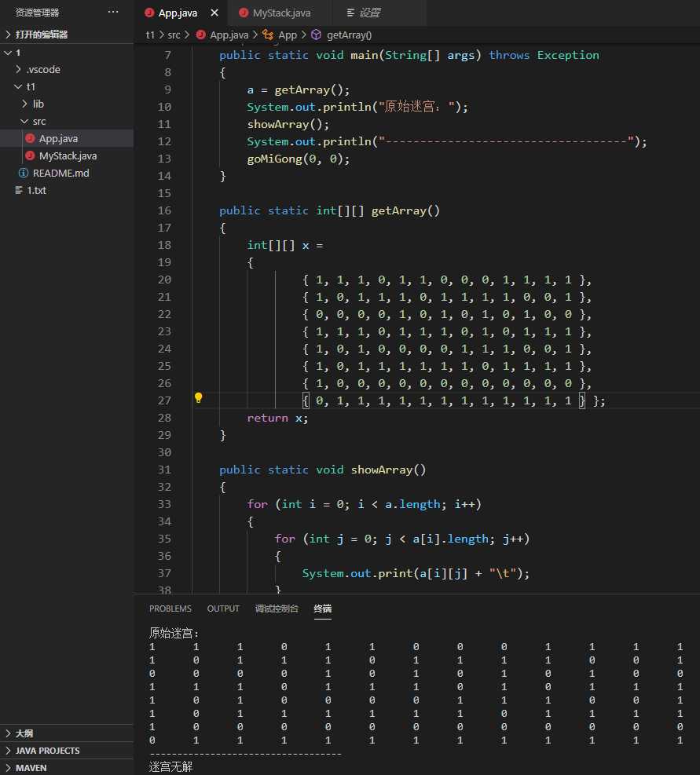Viewport: 700px width, 775px height.
Task: Close the App.java editor tab
Action: point(214,13)
